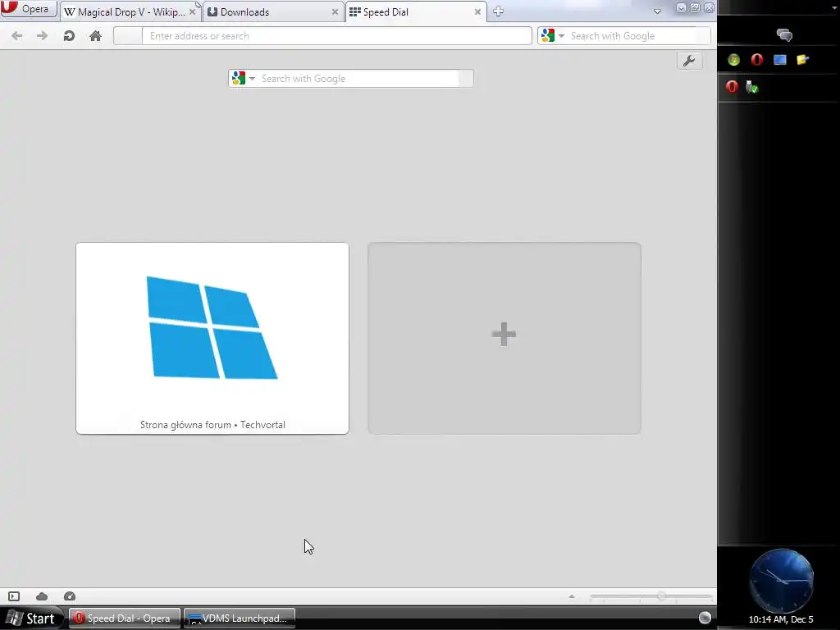Close the Magical Drop V tab
Viewport: 840px width, 630px height.
coord(192,11)
